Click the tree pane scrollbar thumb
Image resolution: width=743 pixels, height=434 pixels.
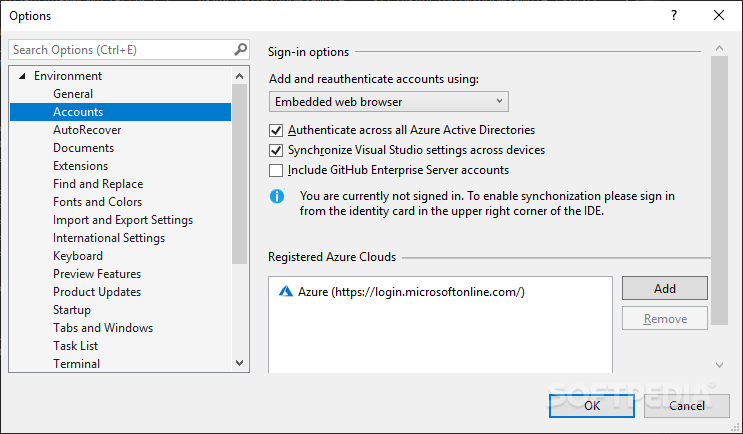(x=239, y=173)
